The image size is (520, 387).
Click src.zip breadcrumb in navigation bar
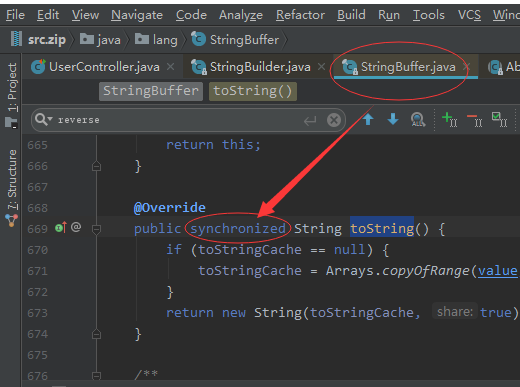(38, 40)
